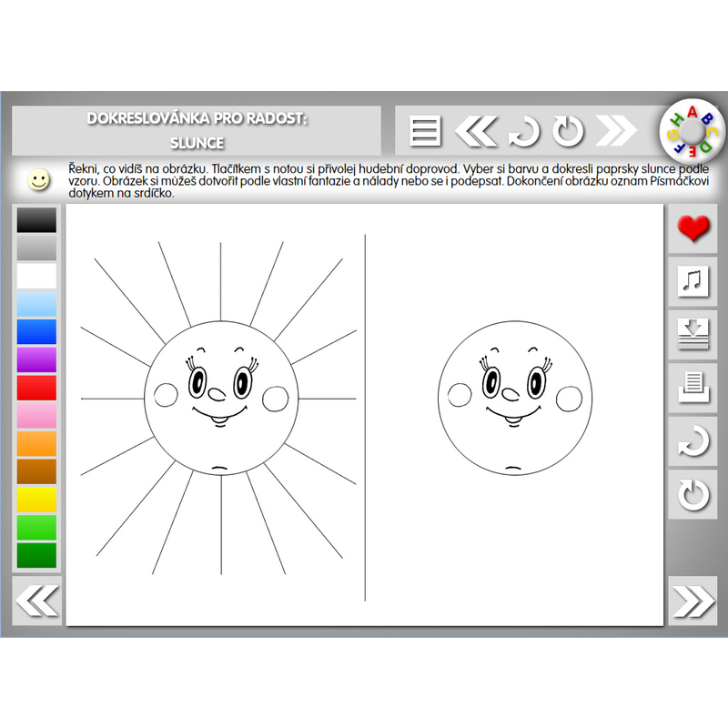
Task: Click the side panel counterclockwise undo arrow
Action: pyautogui.click(x=693, y=441)
